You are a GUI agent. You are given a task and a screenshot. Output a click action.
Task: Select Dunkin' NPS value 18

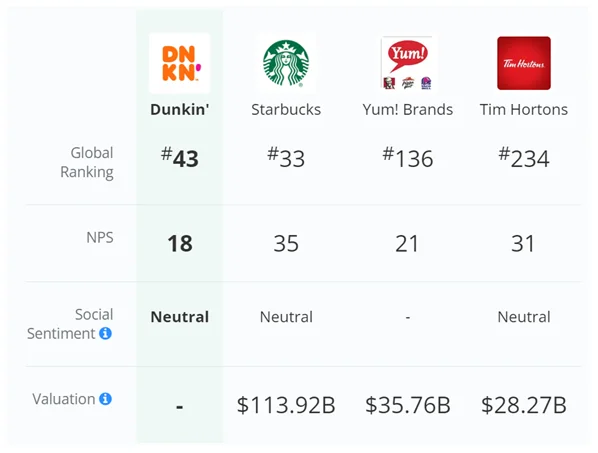180,243
